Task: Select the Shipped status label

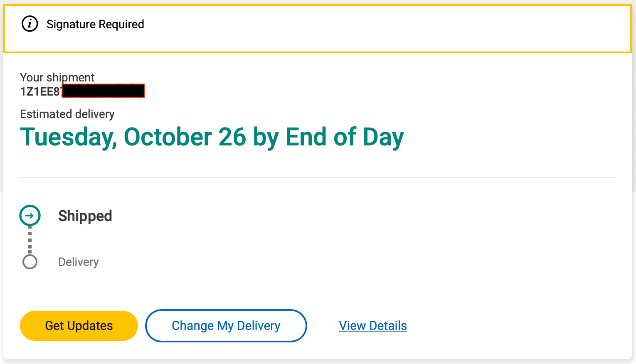Action: click(85, 216)
